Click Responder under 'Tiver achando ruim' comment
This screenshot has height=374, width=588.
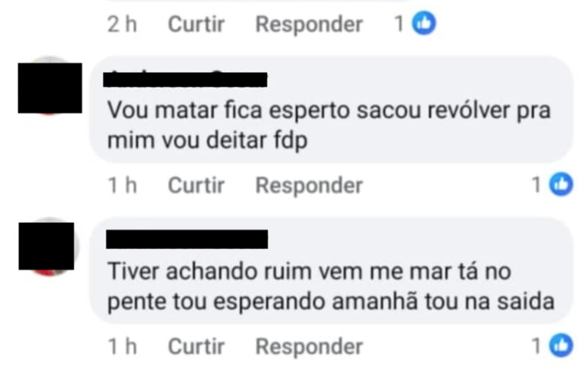[x=309, y=346]
